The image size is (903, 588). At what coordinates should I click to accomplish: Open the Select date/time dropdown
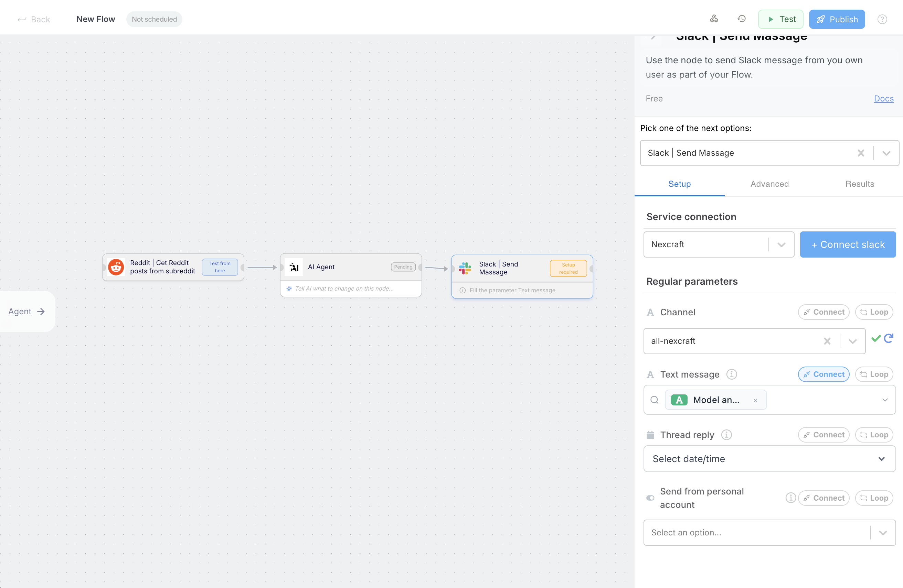(769, 459)
